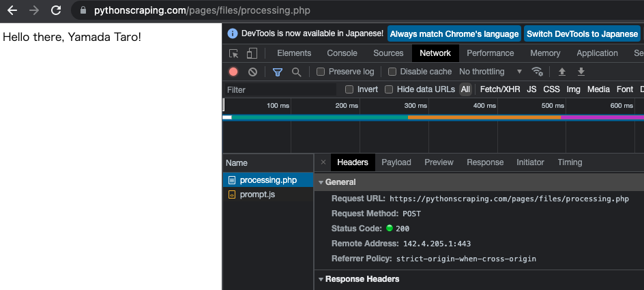
Task: Export HAR file download icon
Action: (581, 72)
